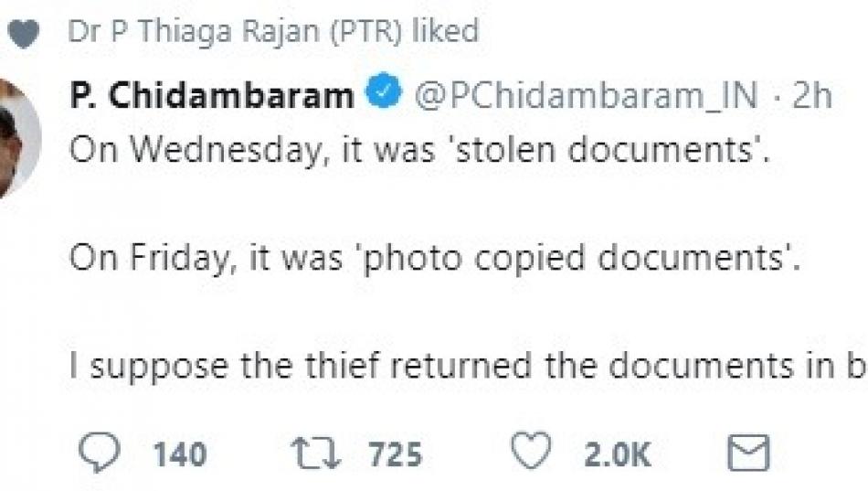
Task: Click the envelope direct message icon
Action: point(746,453)
